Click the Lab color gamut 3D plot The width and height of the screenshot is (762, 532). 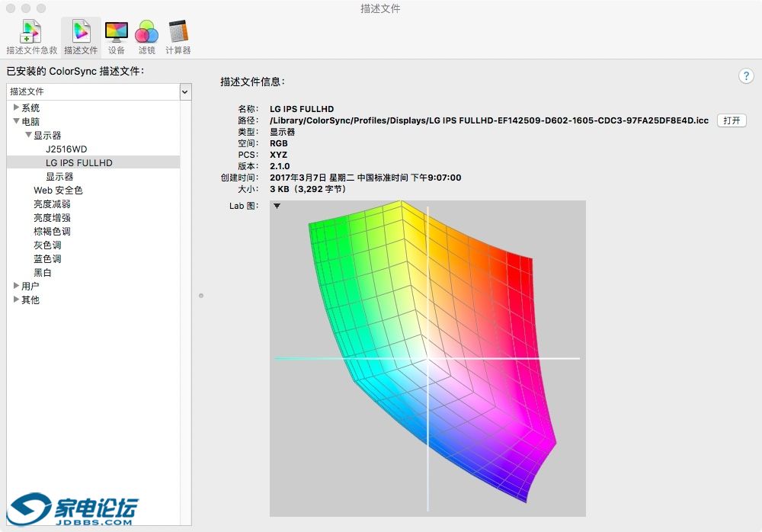(427, 358)
